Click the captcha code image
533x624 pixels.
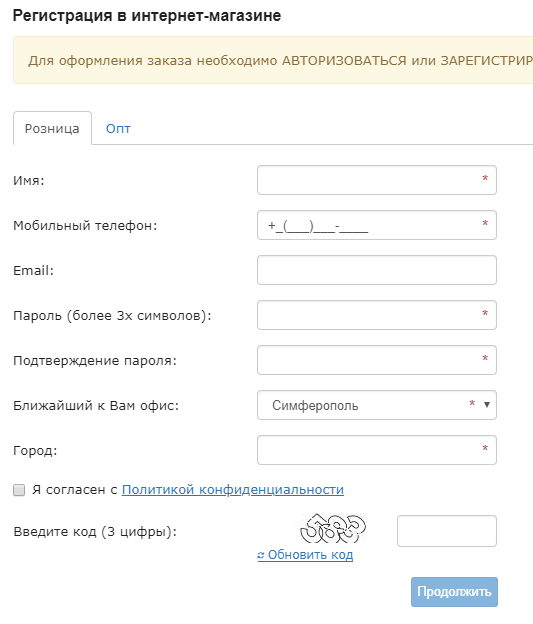click(x=333, y=528)
